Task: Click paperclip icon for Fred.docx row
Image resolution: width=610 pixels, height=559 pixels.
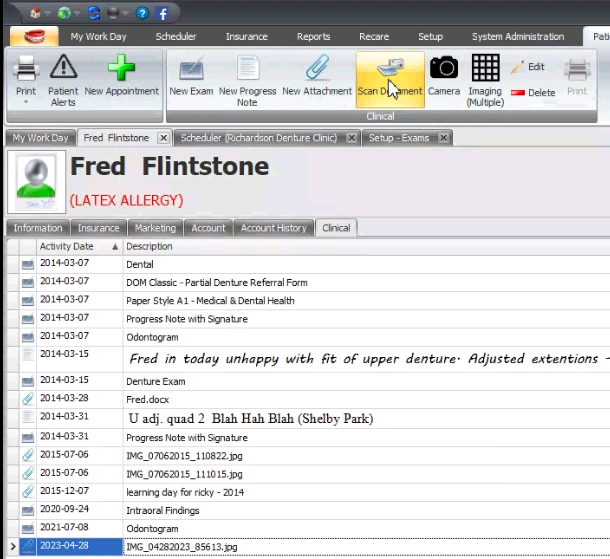Action: pyautogui.click(x=28, y=399)
